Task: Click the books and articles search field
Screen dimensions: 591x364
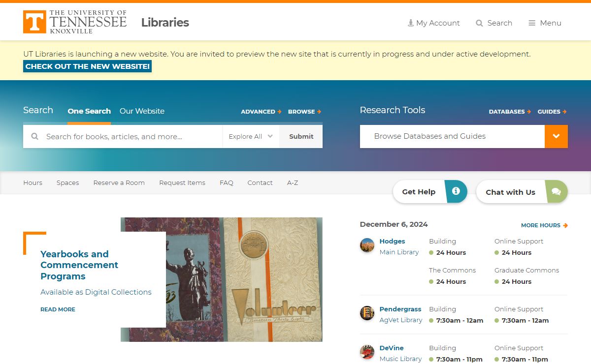Action: click(131, 136)
